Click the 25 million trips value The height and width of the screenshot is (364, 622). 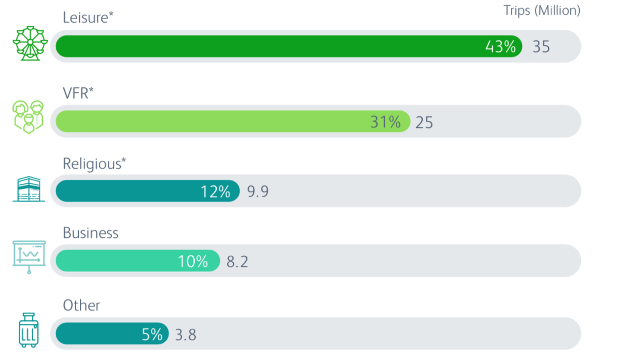click(x=424, y=122)
